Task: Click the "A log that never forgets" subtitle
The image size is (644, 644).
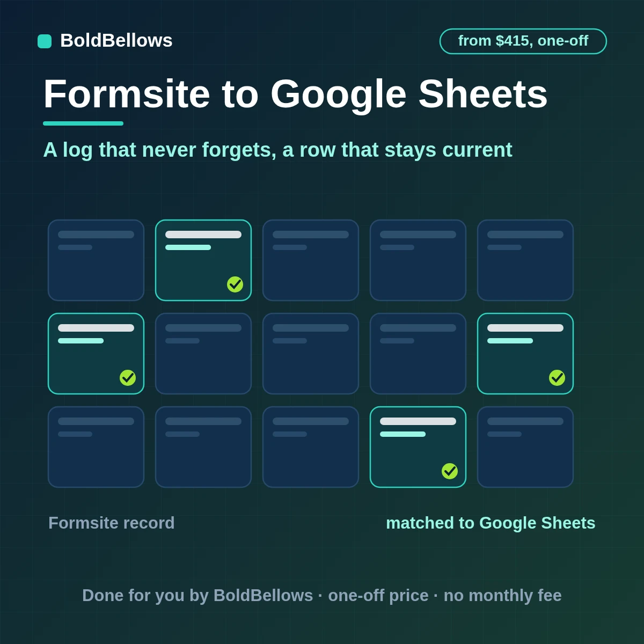Action: (277, 150)
